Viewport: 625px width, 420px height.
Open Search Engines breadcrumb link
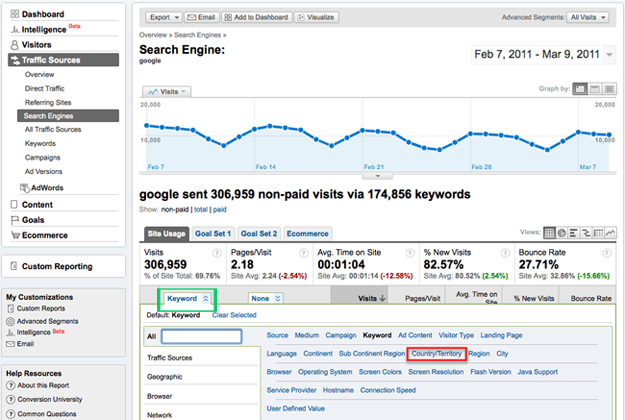pos(197,35)
